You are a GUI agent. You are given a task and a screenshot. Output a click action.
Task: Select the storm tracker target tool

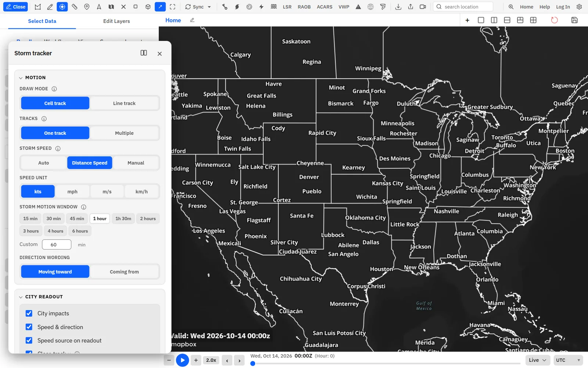(62, 7)
